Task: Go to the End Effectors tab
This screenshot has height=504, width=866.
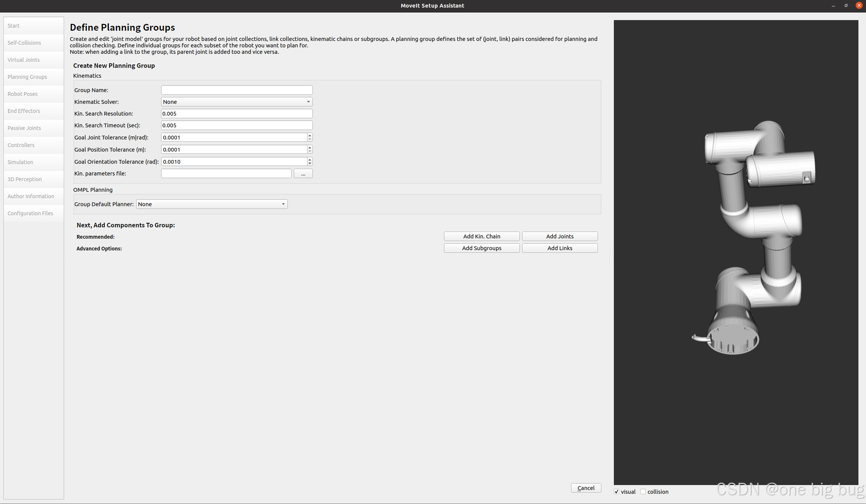Action: click(24, 111)
